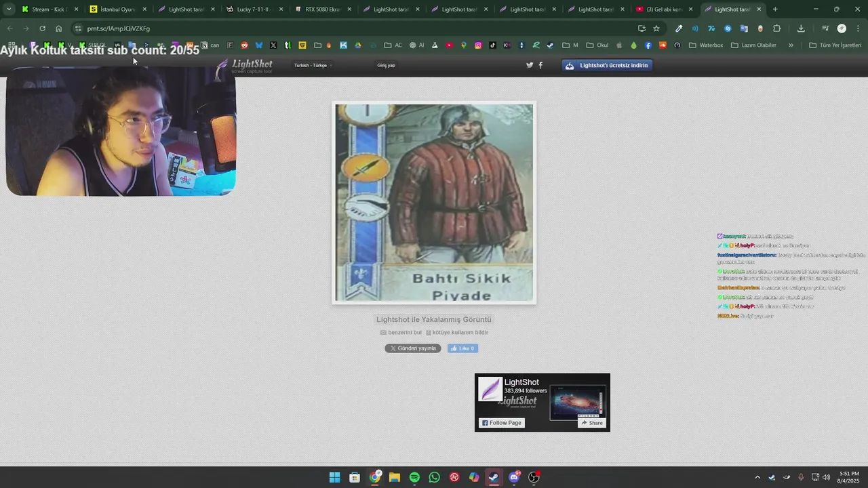Open the Chrome profile avatar

(x=842, y=28)
